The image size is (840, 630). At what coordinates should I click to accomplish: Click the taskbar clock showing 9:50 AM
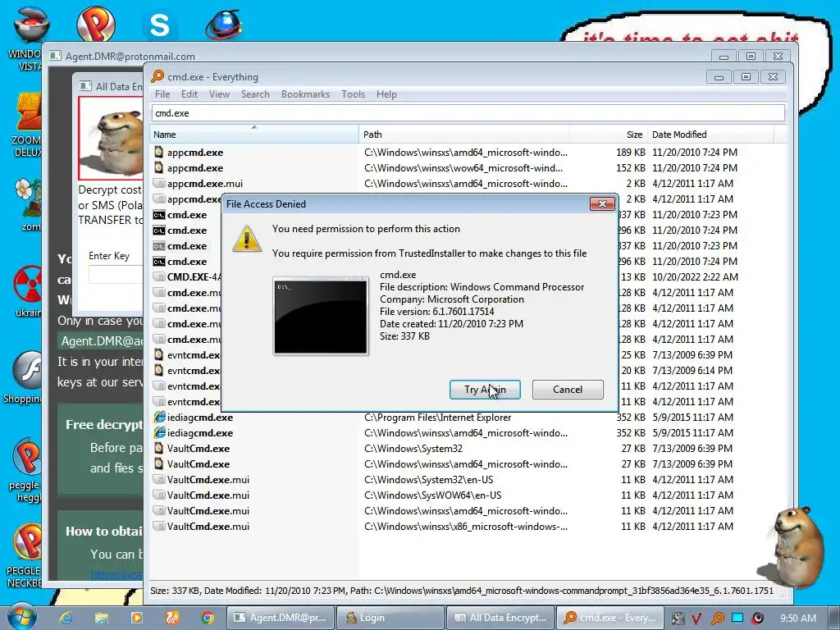[798, 618]
